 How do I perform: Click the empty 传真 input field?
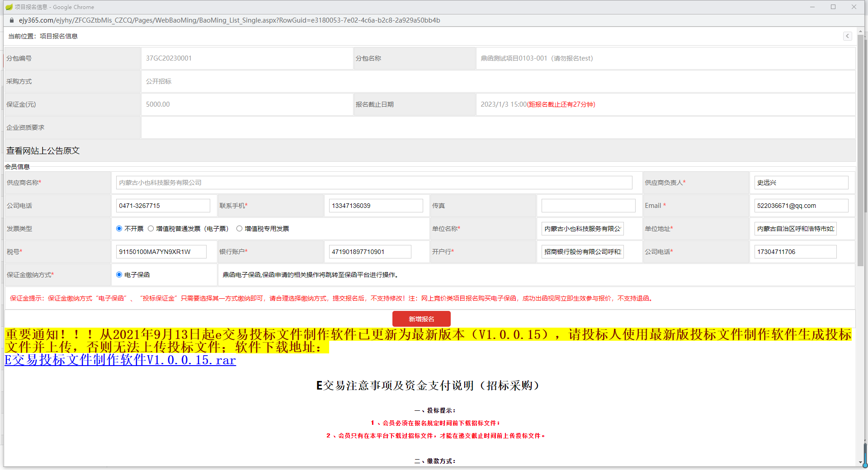589,206
